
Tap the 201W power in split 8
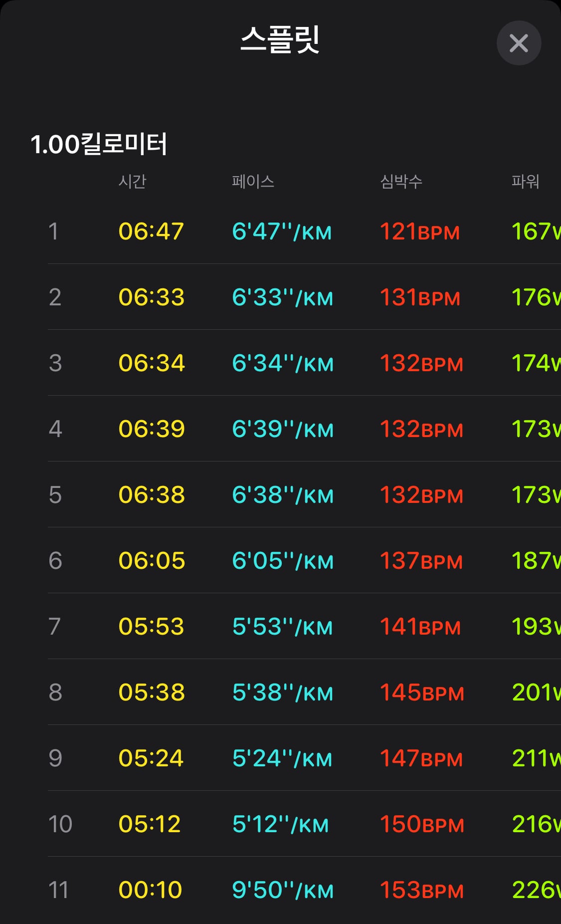[x=537, y=693]
